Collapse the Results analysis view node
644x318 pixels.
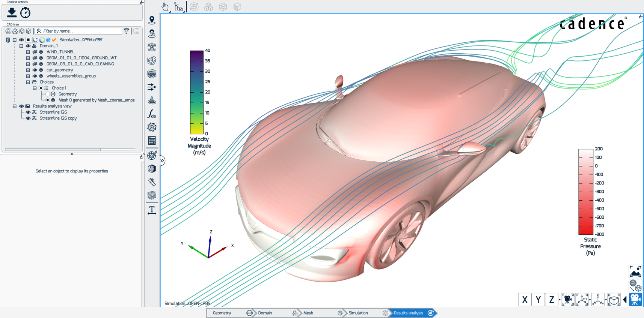click(15, 106)
